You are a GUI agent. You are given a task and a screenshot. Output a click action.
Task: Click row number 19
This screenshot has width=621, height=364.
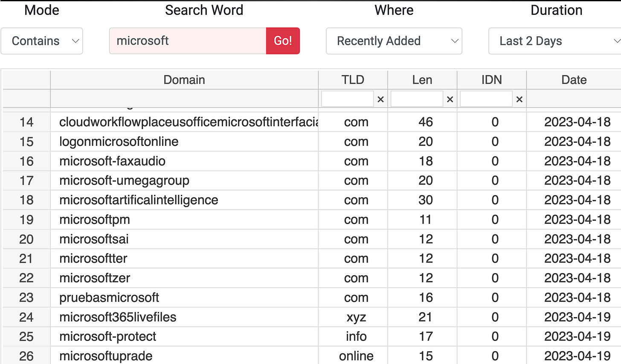point(26,220)
